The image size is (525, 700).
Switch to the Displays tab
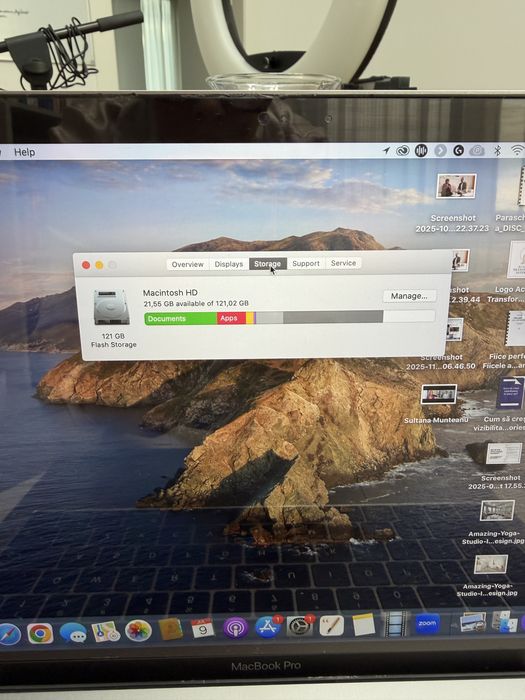pyautogui.click(x=229, y=264)
